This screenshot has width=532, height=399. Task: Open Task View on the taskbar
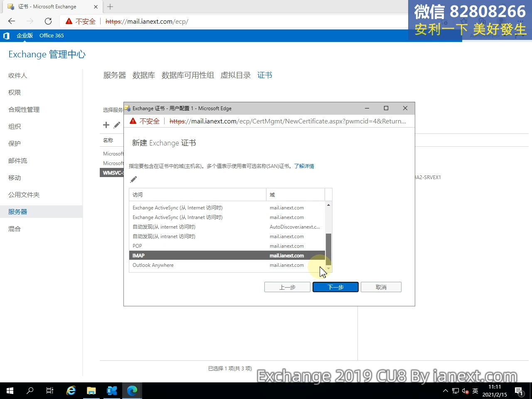click(x=50, y=391)
